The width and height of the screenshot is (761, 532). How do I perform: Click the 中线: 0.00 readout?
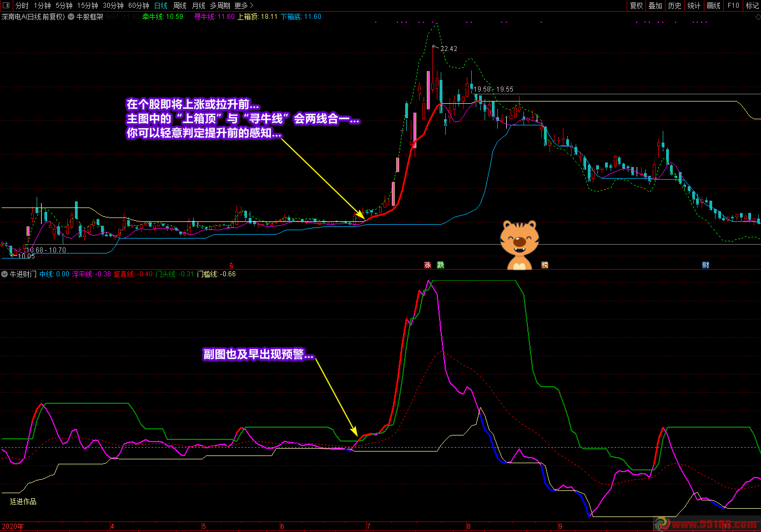(x=54, y=274)
